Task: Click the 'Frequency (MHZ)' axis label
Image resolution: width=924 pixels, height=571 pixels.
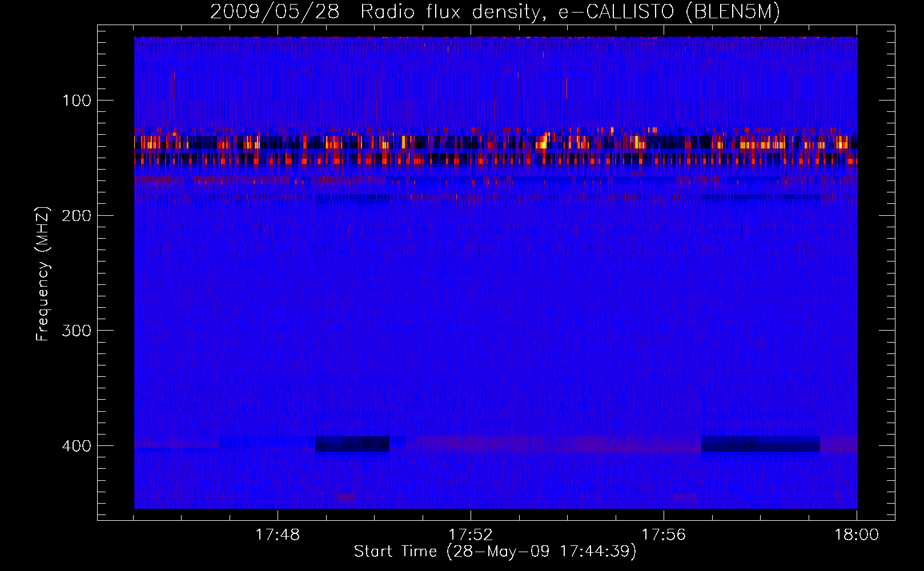Action: click(x=43, y=274)
